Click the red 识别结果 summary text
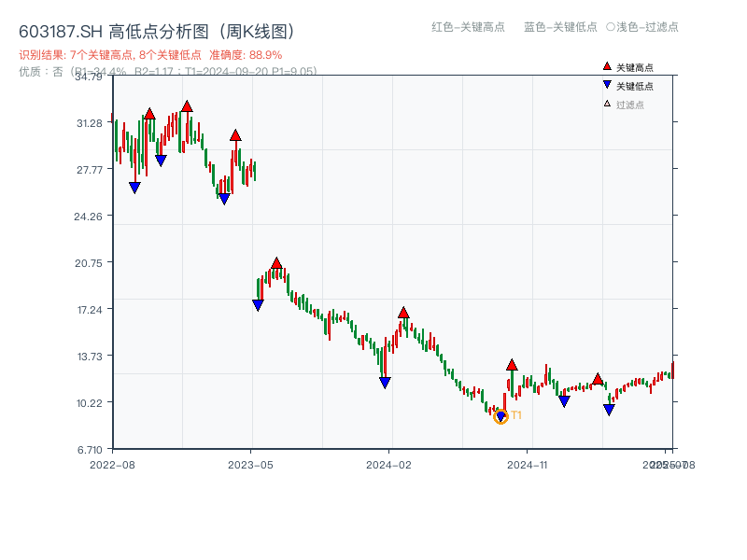 pos(150,55)
